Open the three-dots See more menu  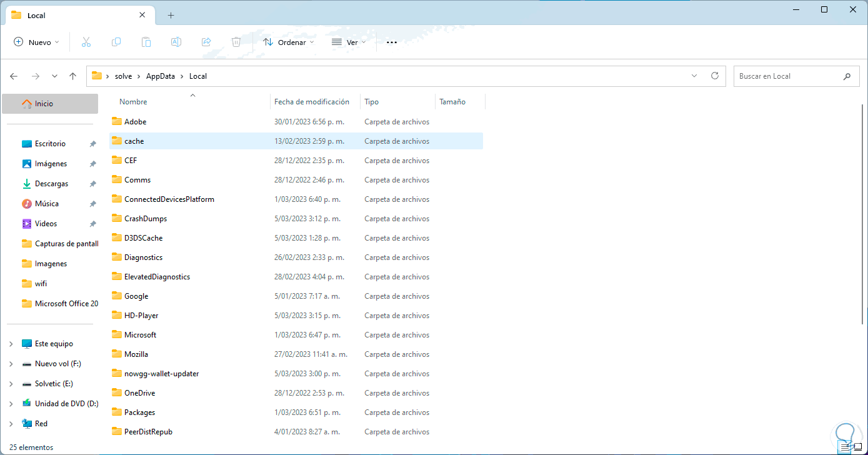[392, 42]
